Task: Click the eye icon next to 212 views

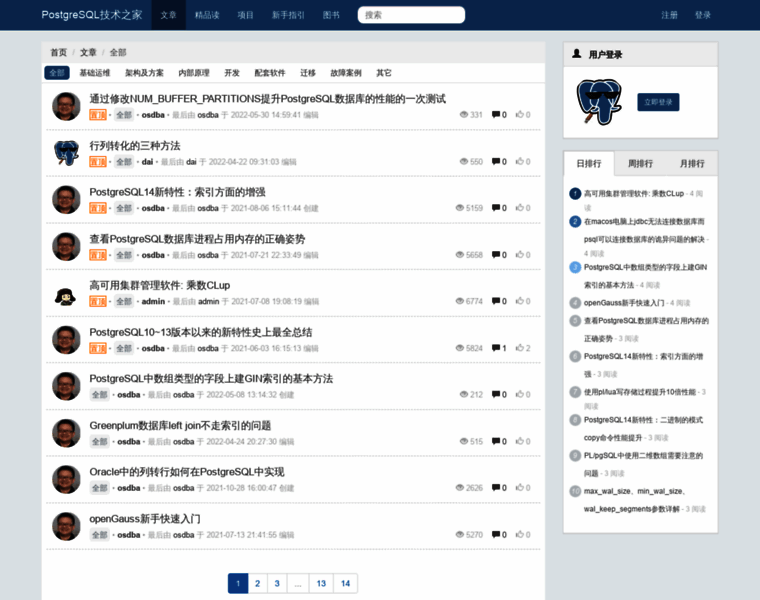Action: point(464,395)
